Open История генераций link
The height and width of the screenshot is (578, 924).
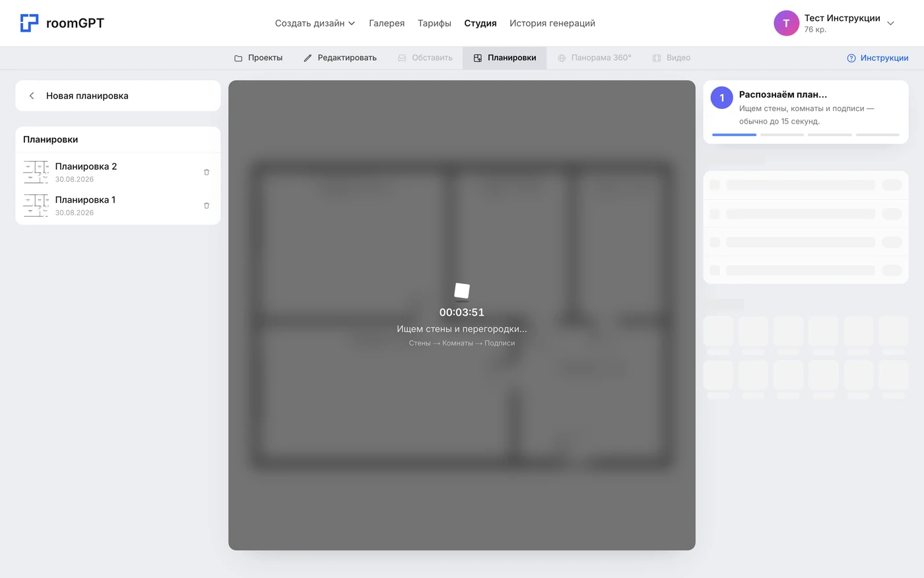point(552,23)
